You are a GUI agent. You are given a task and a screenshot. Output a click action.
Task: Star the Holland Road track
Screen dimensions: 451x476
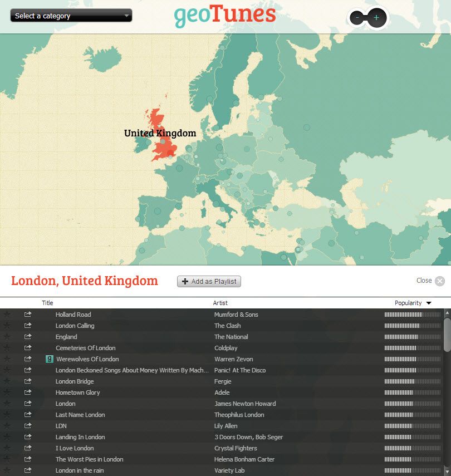tap(7, 315)
